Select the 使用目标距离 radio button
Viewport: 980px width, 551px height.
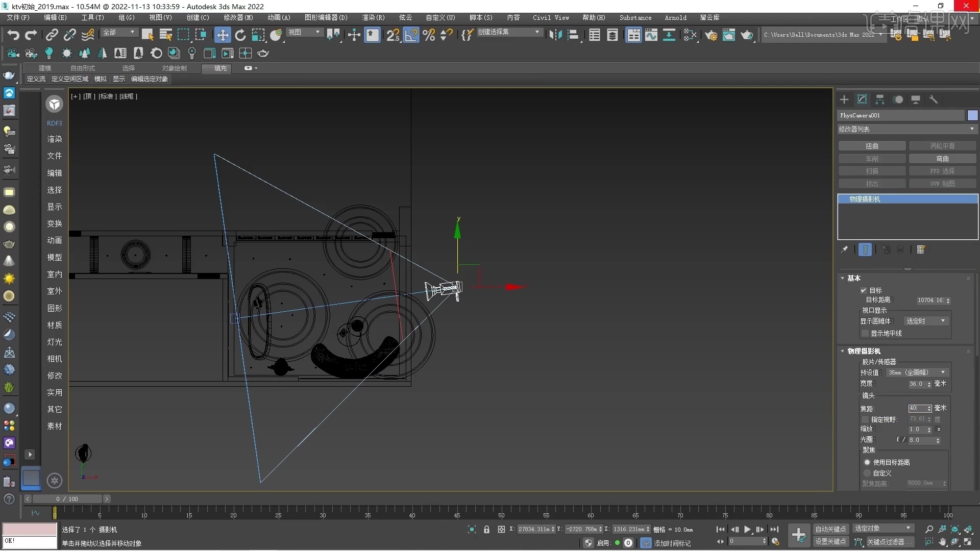pyautogui.click(x=867, y=462)
